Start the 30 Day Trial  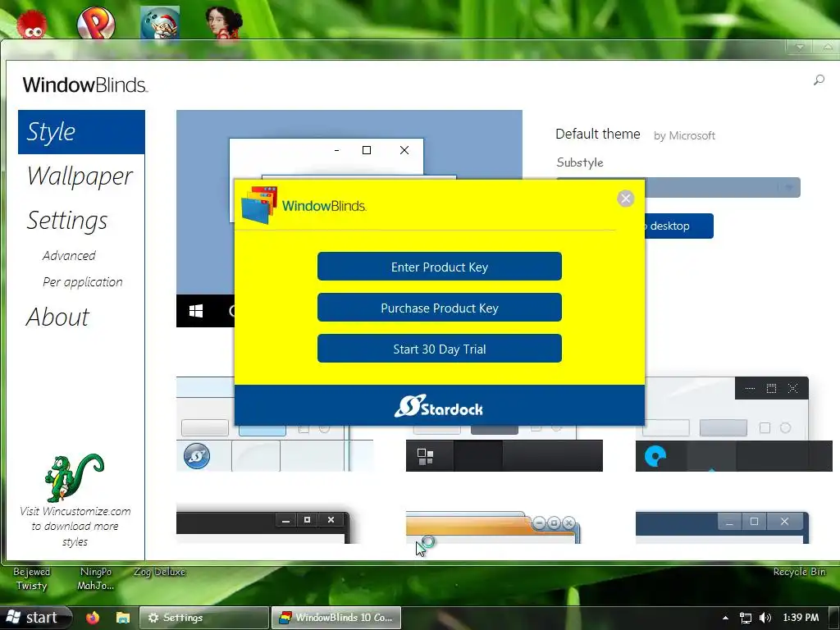[440, 349]
